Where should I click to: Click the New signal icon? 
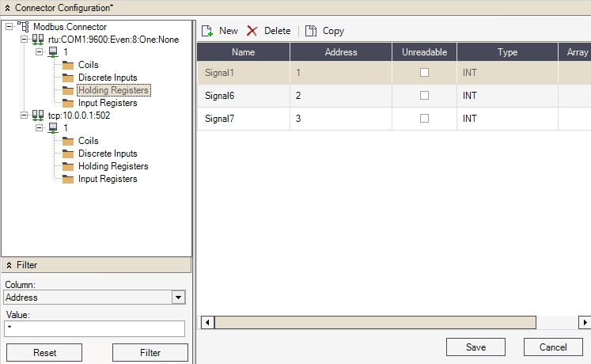207,31
